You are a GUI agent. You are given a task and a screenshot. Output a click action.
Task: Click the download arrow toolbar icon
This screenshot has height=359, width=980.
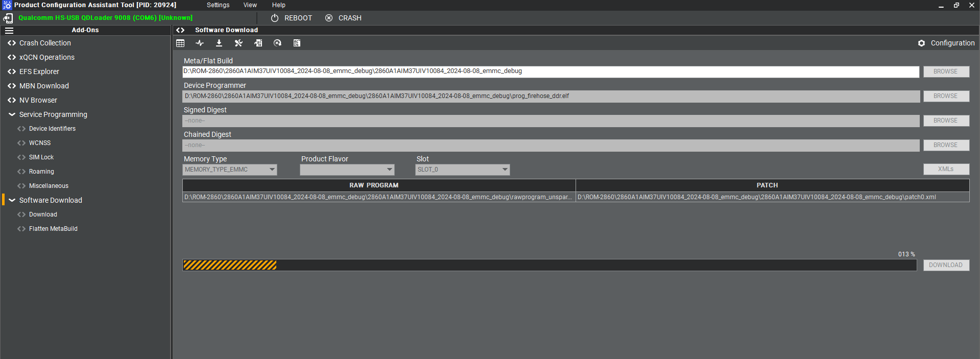219,43
